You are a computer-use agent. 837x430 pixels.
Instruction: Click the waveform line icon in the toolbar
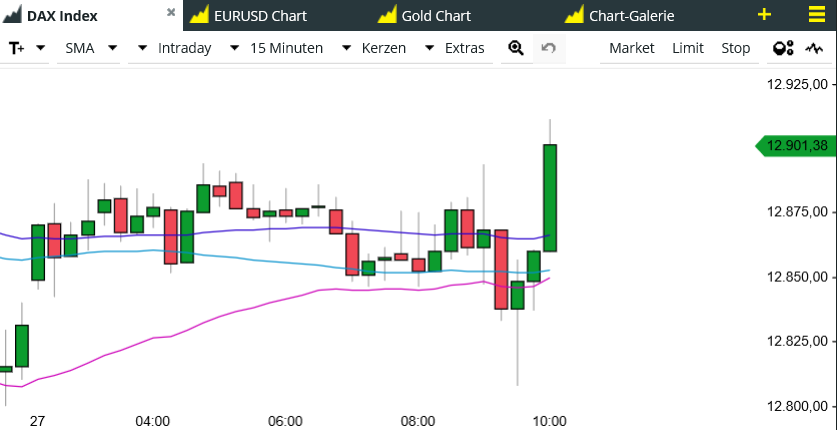813,48
